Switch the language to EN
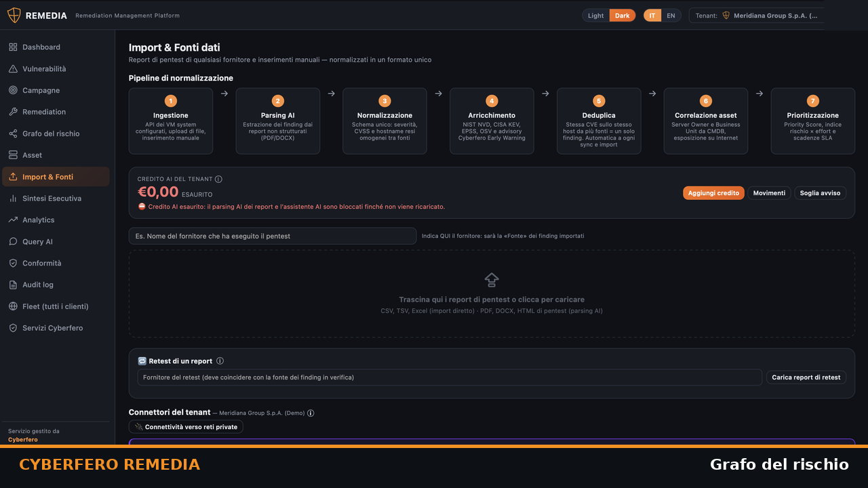The image size is (868, 488). point(671,16)
